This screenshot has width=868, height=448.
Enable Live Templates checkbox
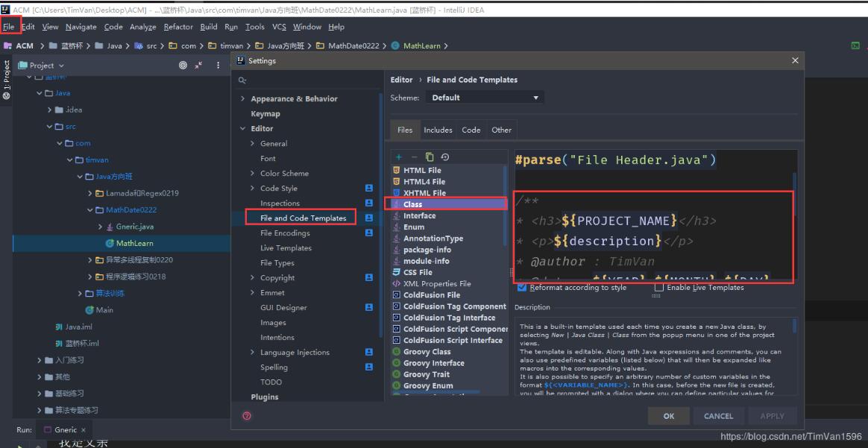[x=659, y=288]
